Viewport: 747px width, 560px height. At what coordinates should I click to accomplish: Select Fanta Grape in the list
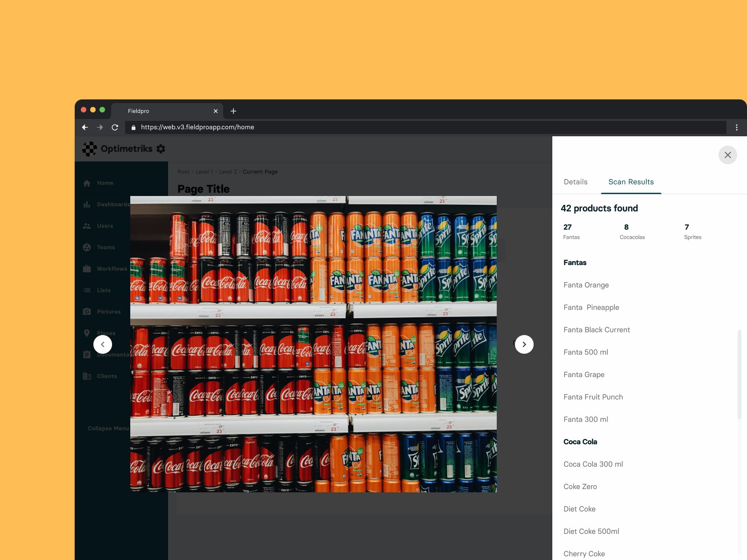pos(584,375)
